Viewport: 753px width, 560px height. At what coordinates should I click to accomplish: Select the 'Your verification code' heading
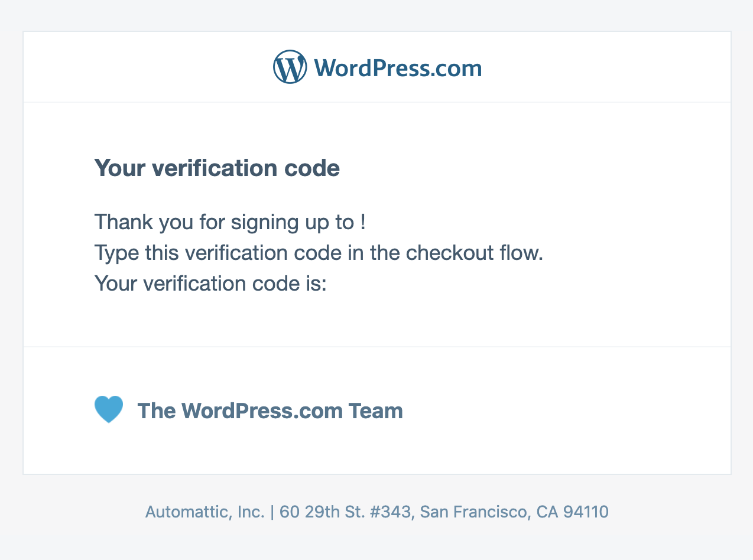pyautogui.click(x=217, y=168)
